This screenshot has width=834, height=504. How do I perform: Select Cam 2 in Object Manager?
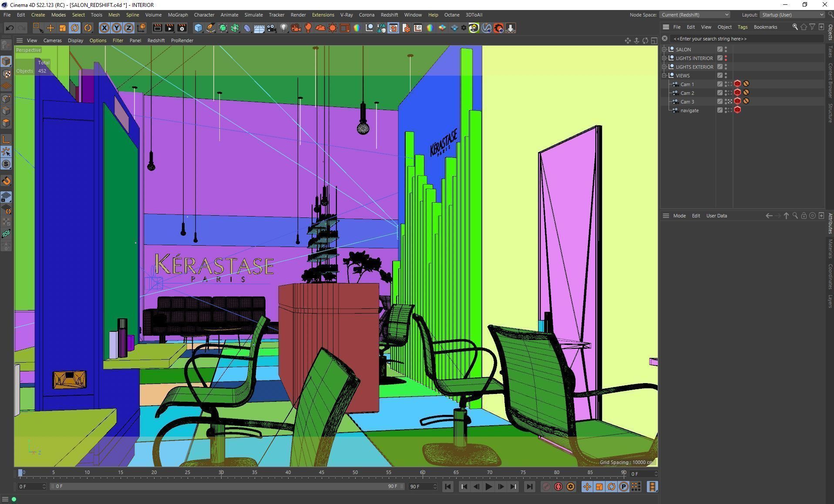(687, 93)
